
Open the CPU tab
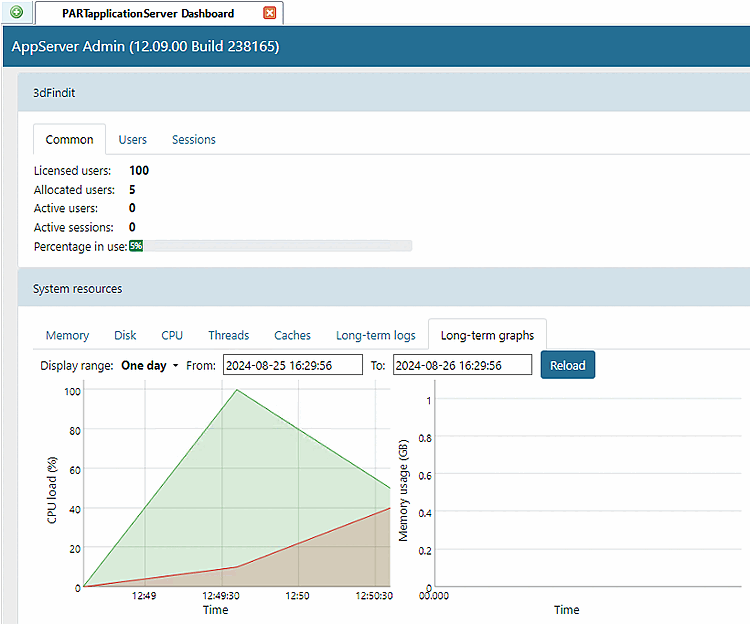click(x=172, y=335)
